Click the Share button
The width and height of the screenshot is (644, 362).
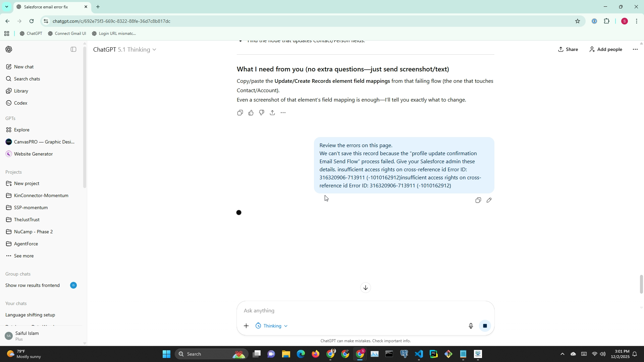tap(568, 50)
